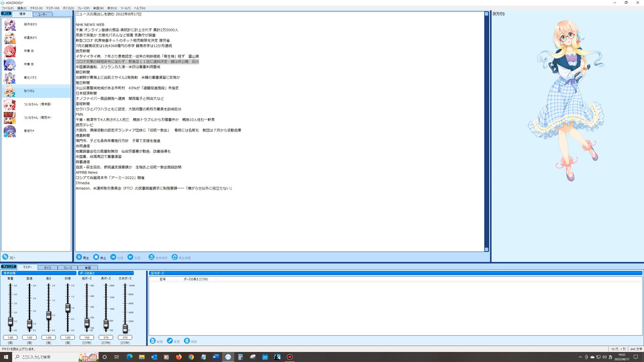Select the 紲星あかり voice preset
The height and width of the screenshot is (362, 644).
[x=36, y=38]
